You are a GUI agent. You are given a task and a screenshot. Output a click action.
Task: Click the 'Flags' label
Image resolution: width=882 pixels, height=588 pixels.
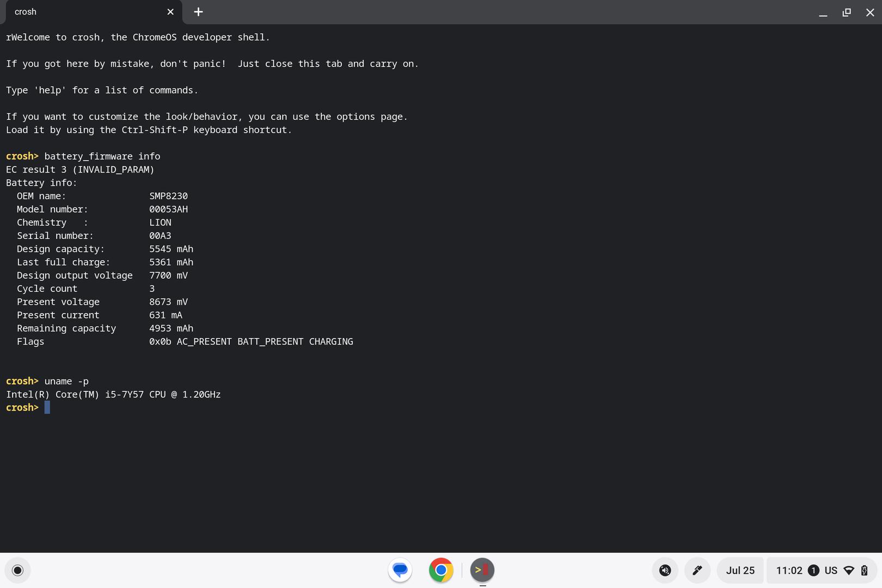click(30, 341)
